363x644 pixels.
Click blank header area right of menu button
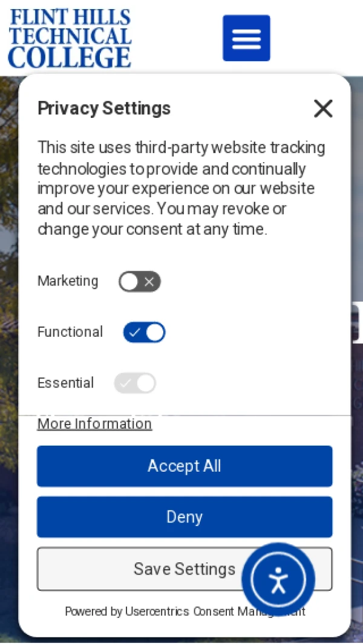(318, 38)
